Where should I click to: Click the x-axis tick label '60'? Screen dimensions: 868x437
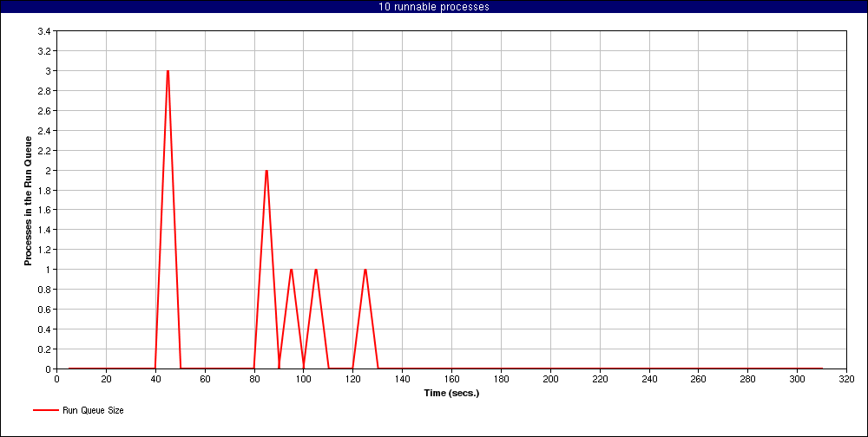[x=205, y=379]
